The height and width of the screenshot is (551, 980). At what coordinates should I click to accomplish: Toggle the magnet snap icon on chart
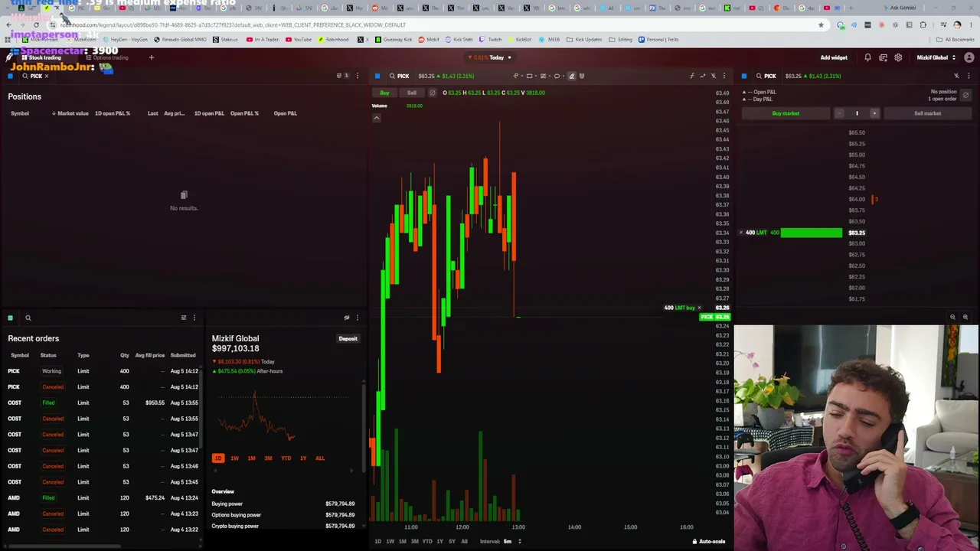pos(582,76)
